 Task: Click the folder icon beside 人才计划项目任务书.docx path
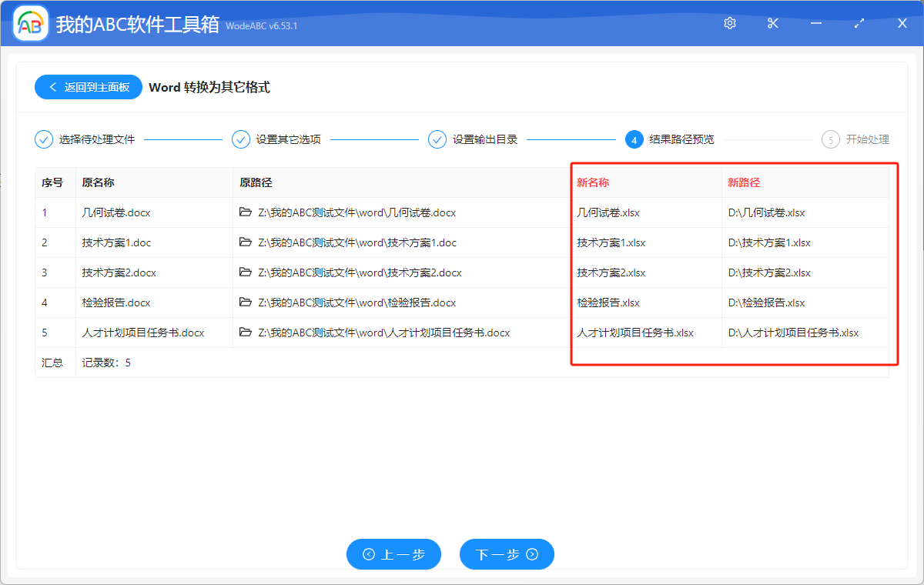[x=245, y=333]
